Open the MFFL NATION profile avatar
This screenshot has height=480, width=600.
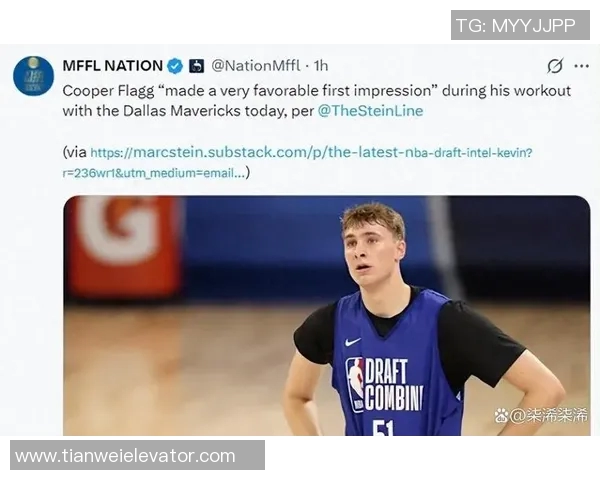point(33,76)
